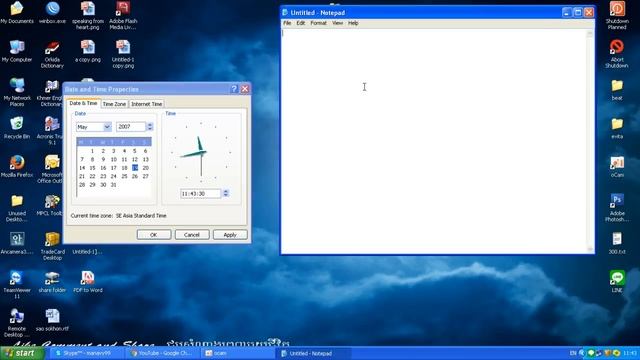Launch TeamViewer 11 desktop icon
This screenshot has width=640, height=360.
tap(17, 284)
